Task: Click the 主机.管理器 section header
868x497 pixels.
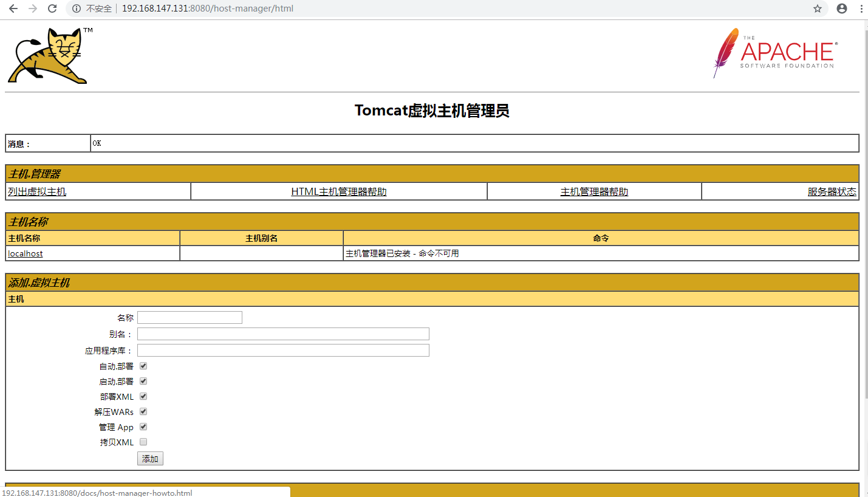Action: [x=432, y=174]
